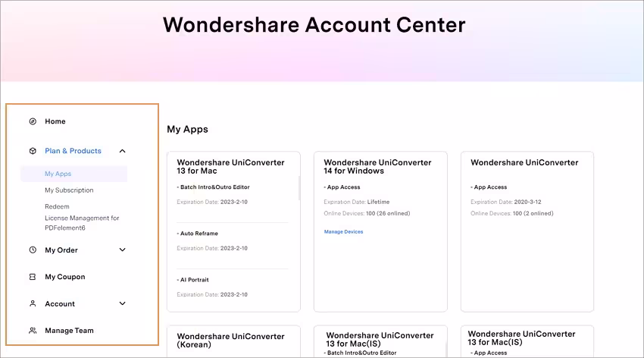Open the Plan & Products menu label
The width and height of the screenshot is (644, 358).
[x=73, y=151]
